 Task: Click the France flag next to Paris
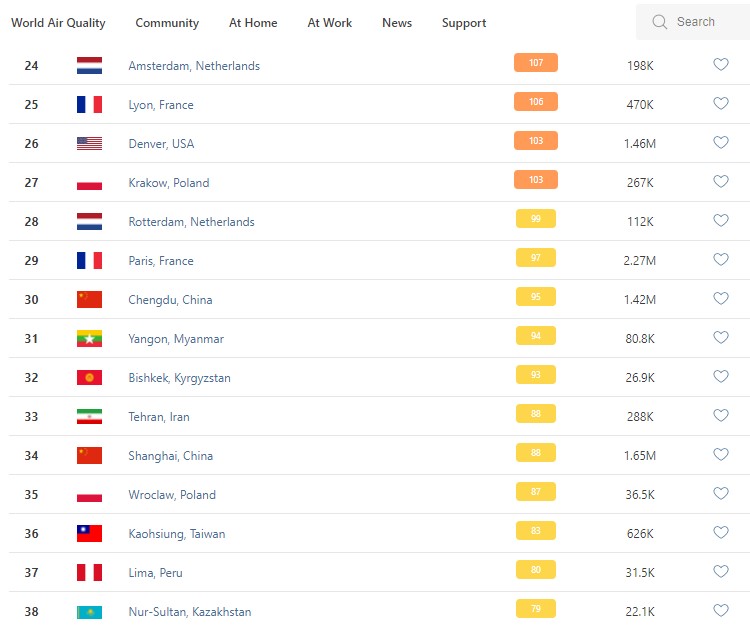pos(89,260)
